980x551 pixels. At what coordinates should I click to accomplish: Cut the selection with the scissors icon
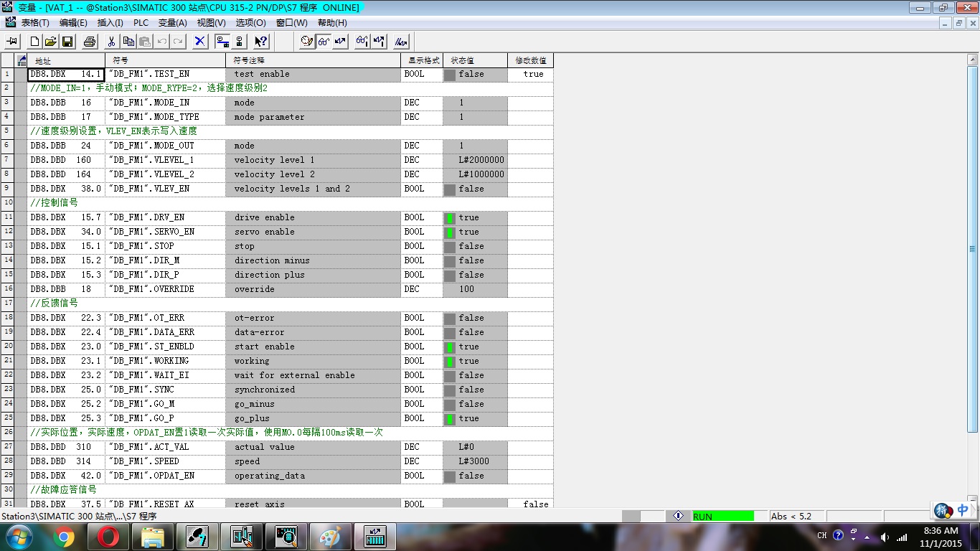(112, 42)
